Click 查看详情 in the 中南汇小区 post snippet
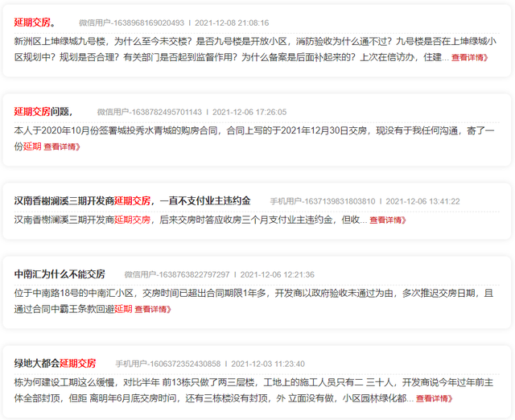The height and width of the screenshot is (420, 515). [x=159, y=309]
